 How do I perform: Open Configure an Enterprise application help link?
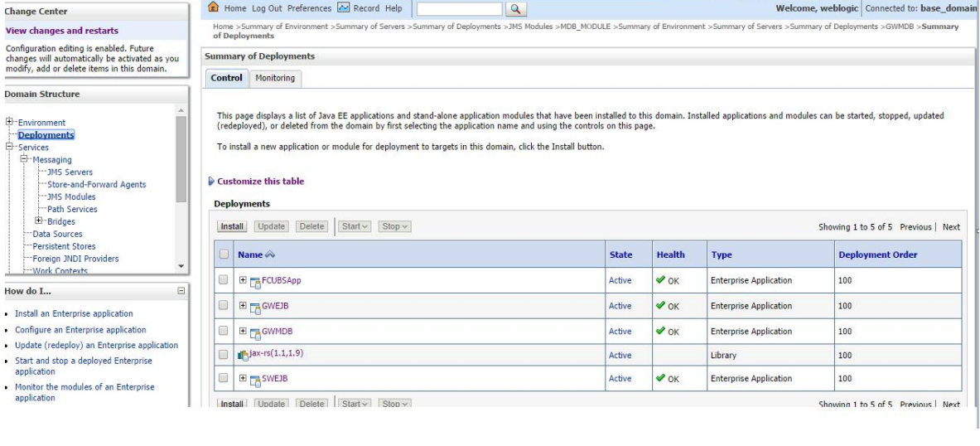(x=80, y=330)
